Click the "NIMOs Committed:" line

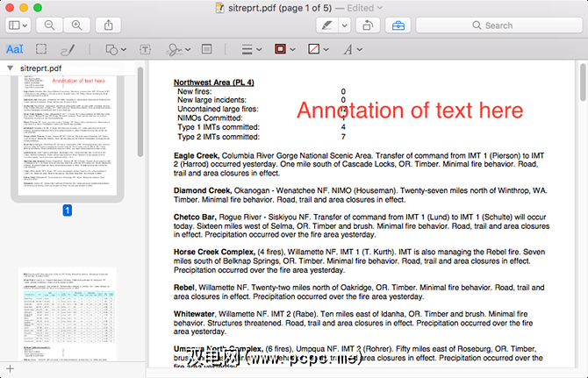pyautogui.click(x=210, y=118)
